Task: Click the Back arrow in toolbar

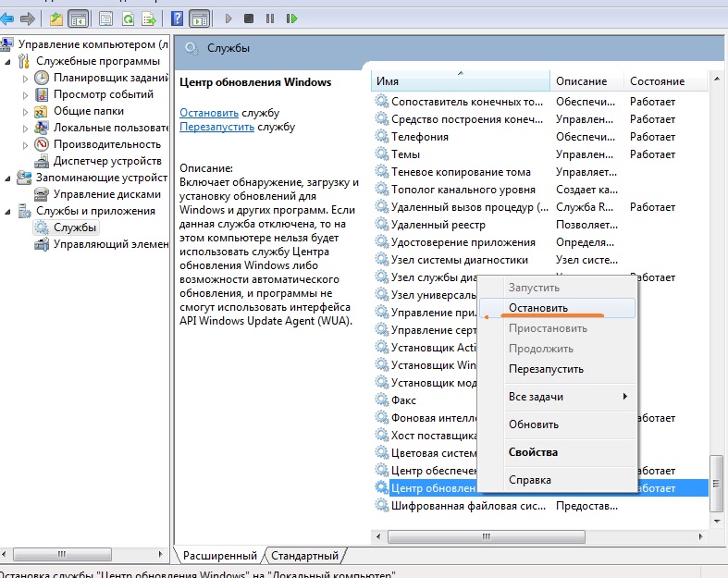Action: [x=6, y=19]
